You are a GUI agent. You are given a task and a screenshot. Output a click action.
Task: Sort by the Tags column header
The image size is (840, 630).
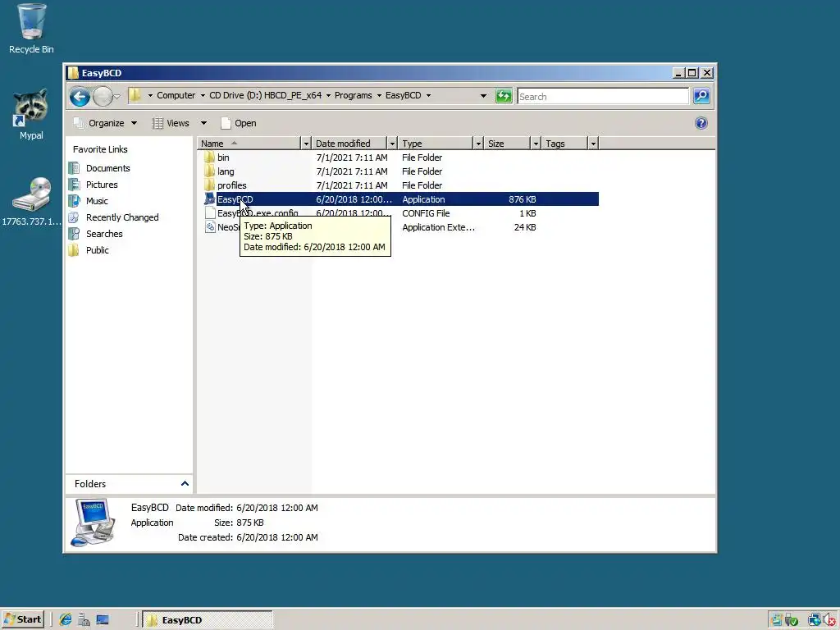(x=564, y=144)
